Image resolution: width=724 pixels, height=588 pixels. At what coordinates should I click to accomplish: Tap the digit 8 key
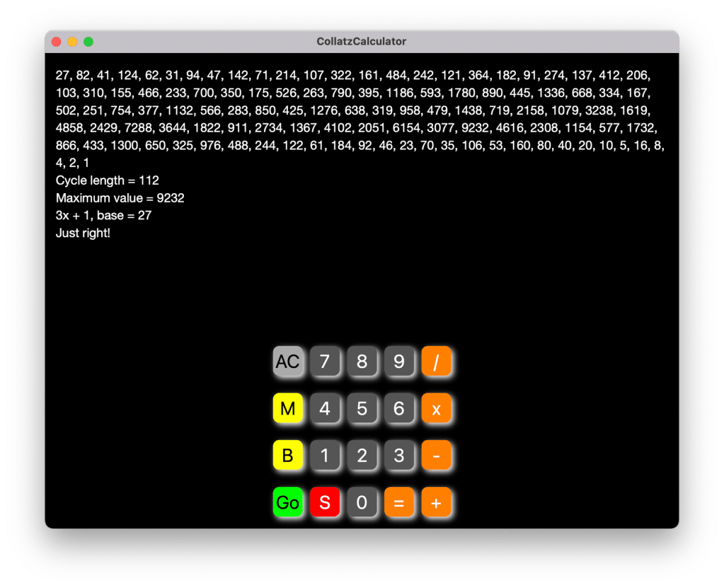pyautogui.click(x=362, y=362)
